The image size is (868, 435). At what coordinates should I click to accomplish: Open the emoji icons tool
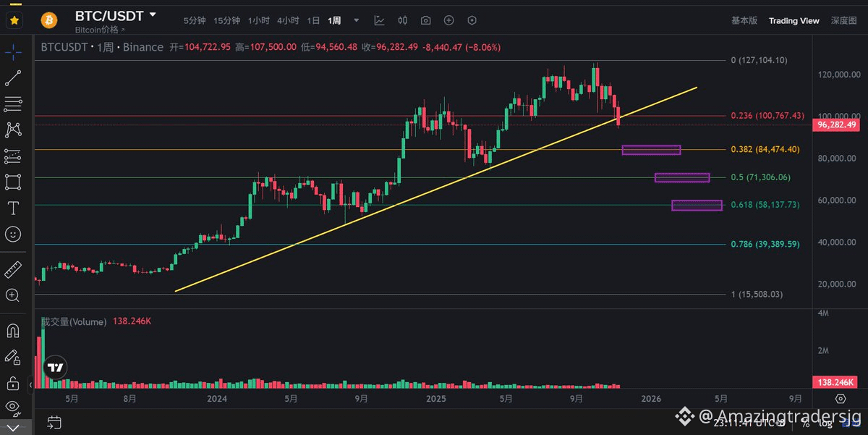13,234
